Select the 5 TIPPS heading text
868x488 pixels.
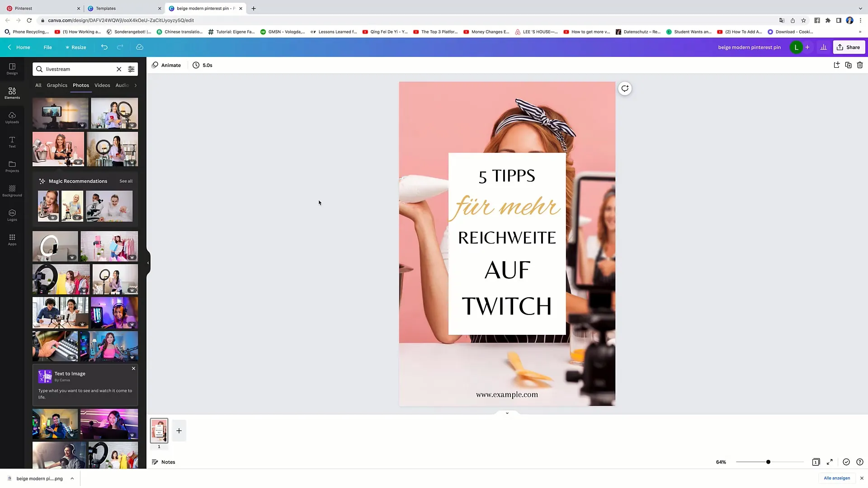click(507, 176)
